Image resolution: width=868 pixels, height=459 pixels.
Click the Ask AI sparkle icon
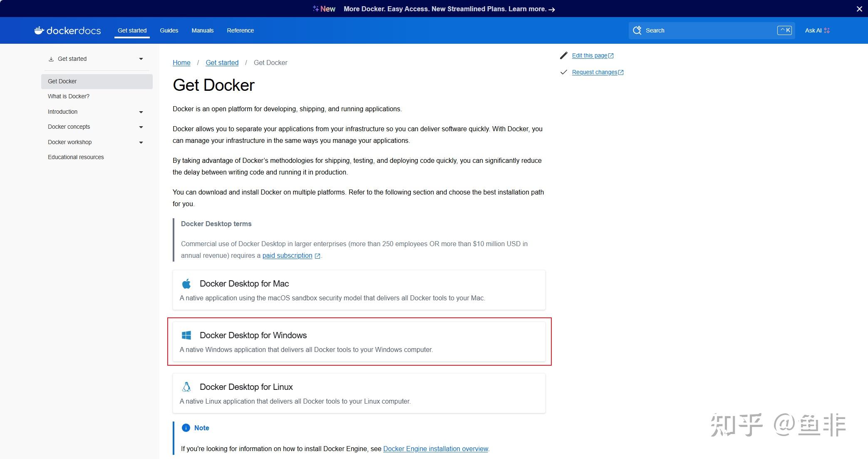827,30
